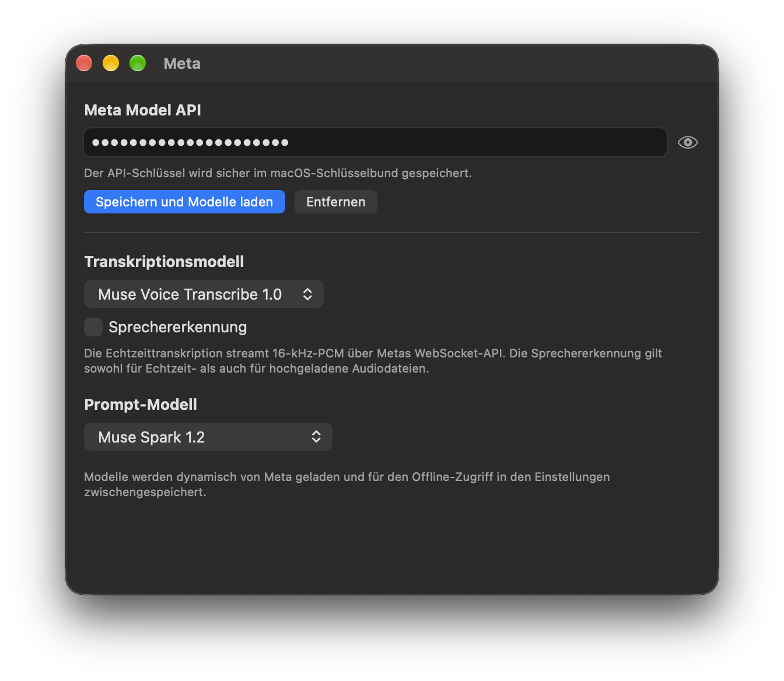Click Speichern und Modelle laden

pyautogui.click(x=184, y=202)
